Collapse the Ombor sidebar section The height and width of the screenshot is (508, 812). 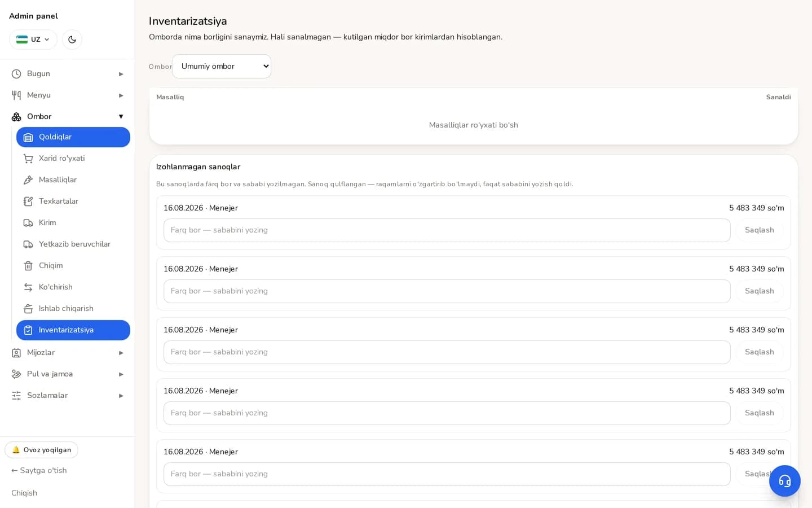(x=67, y=117)
